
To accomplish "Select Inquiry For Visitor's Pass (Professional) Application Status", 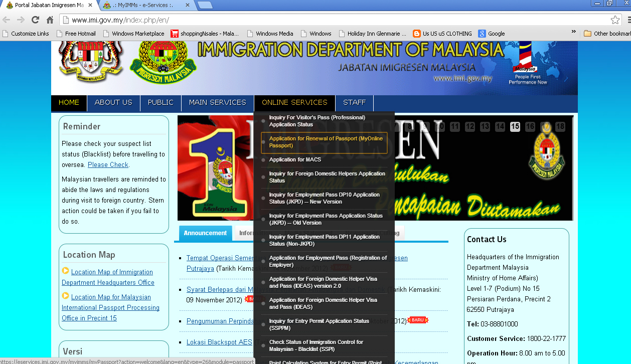I will point(324,121).
